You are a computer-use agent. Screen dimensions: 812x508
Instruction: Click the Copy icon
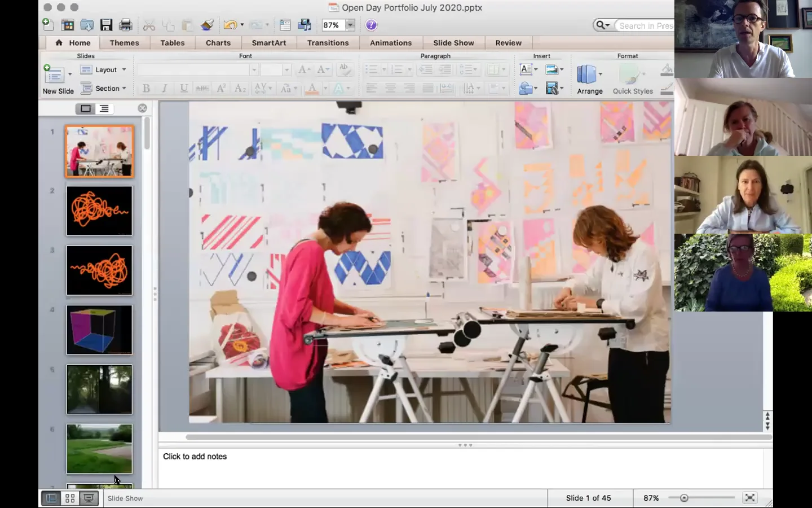(168, 25)
